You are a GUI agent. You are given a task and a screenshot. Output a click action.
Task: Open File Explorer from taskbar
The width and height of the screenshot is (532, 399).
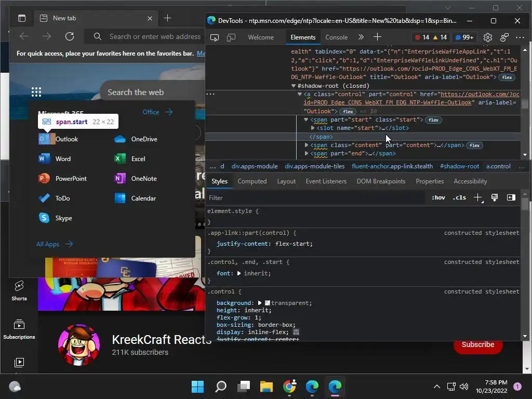[x=267, y=387]
